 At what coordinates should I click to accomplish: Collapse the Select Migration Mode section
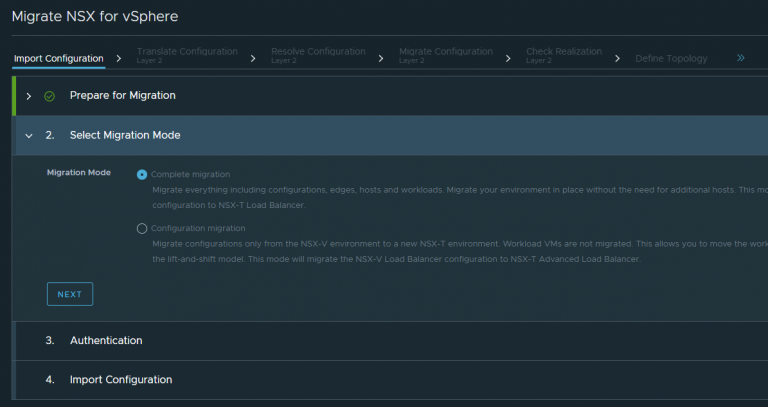point(29,135)
